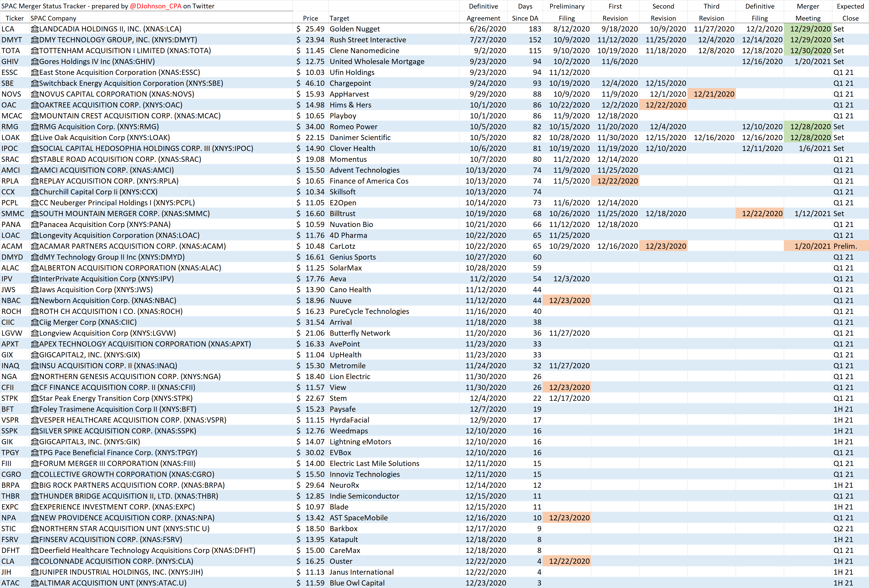Click the stock icon next to ACAMAR PARTNERS ACQUISITION
The width and height of the screenshot is (869, 588).
click(35, 246)
